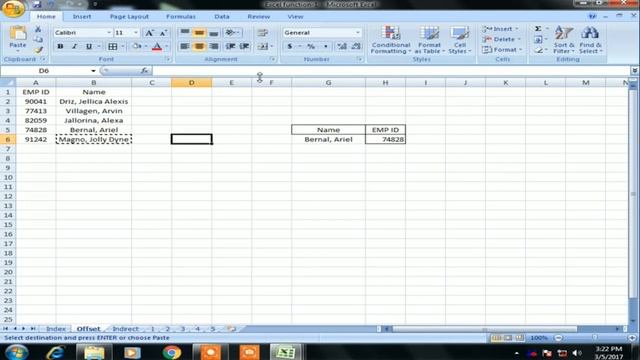Open the Page Layout ribbon tab
This screenshot has height=360, width=640.
coord(129,17)
